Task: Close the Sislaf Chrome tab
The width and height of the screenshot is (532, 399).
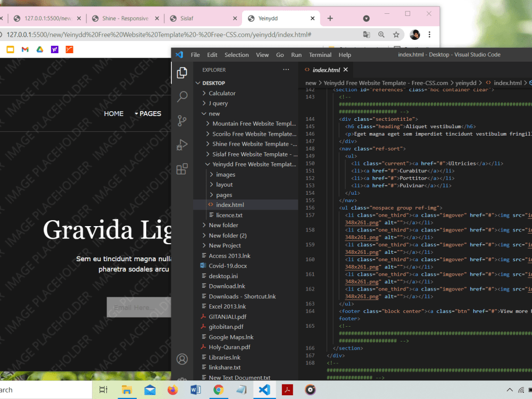Action: (235, 18)
